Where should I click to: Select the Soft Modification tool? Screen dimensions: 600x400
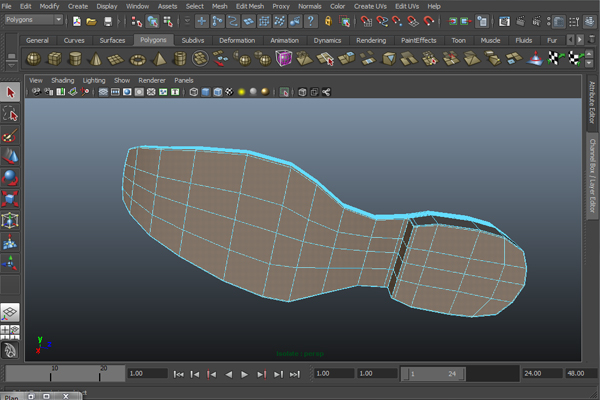point(10,242)
